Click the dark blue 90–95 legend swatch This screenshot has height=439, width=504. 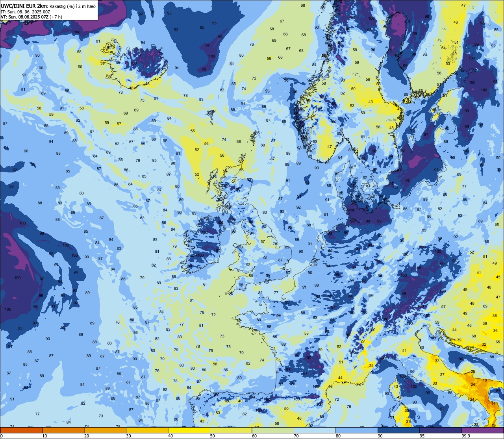pos(399,430)
